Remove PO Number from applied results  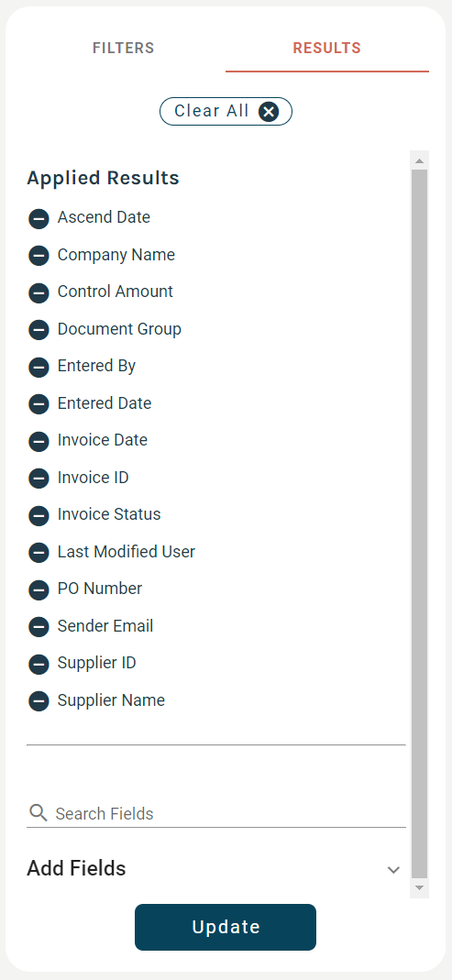[39, 589]
